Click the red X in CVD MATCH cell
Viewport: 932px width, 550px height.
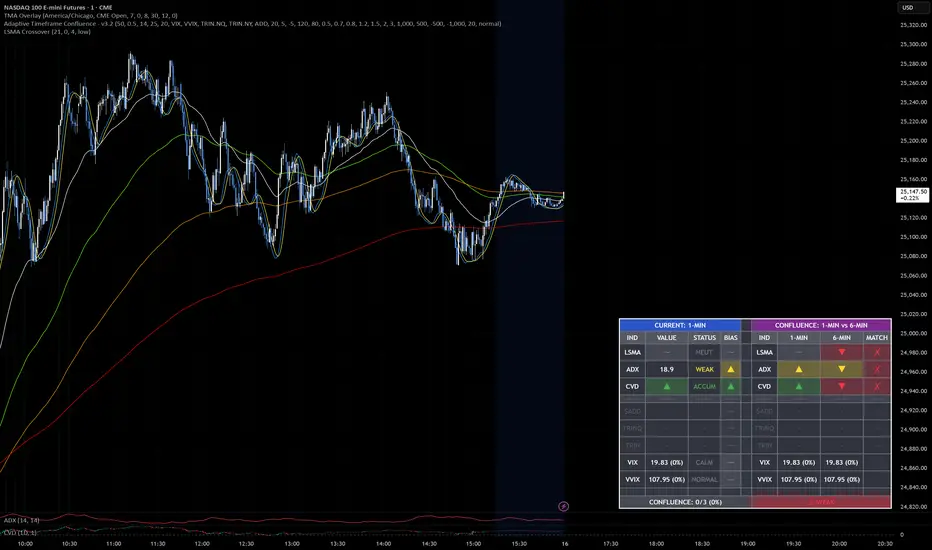pos(876,386)
